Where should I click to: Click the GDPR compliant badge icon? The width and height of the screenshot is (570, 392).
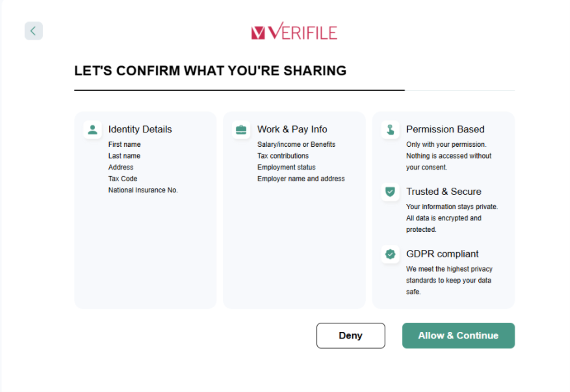[x=390, y=254]
